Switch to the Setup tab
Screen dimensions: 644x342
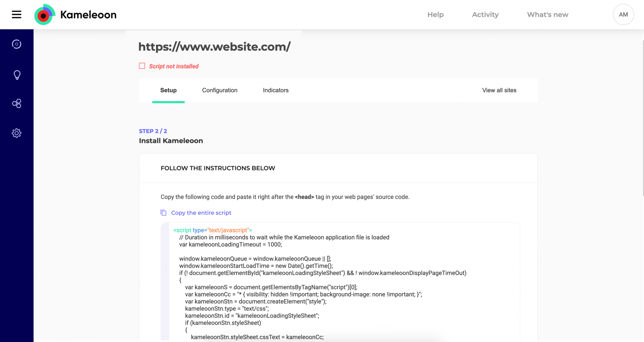168,90
